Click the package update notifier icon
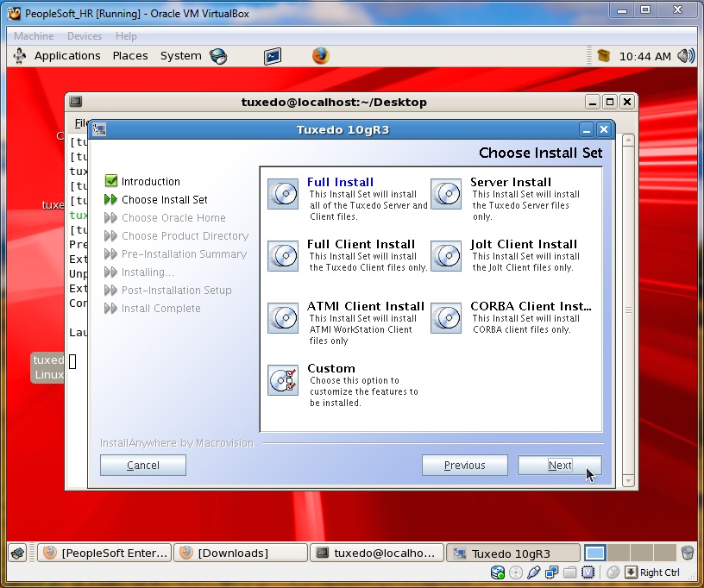Viewport: 704px width, 588px height. point(604,56)
